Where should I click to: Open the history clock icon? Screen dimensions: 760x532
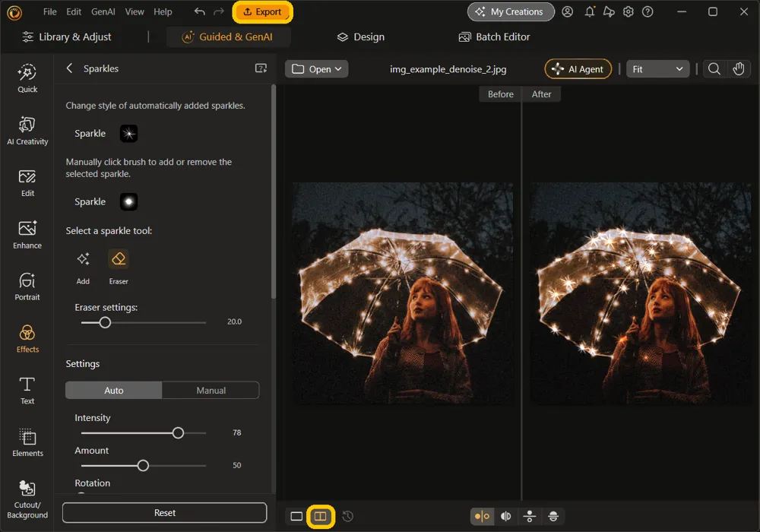coord(347,516)
